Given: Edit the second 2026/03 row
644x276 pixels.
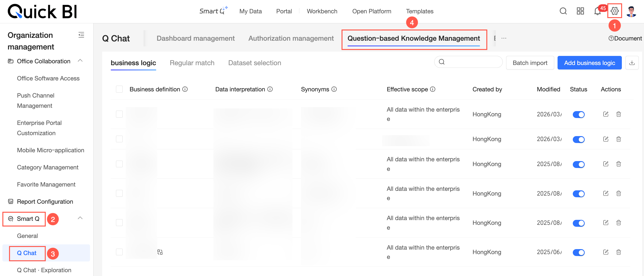Looking at the screenshot, I should [x=605, y=139].
